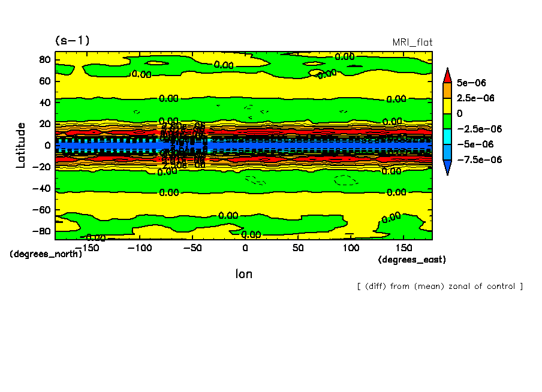Click the latitude tick label 60
The height and width of the screenshot is (392, 542).
click(44, 82)
